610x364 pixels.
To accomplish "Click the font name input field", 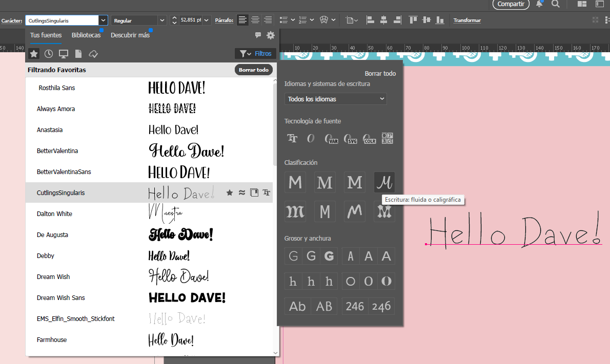I will coord(62,20).
